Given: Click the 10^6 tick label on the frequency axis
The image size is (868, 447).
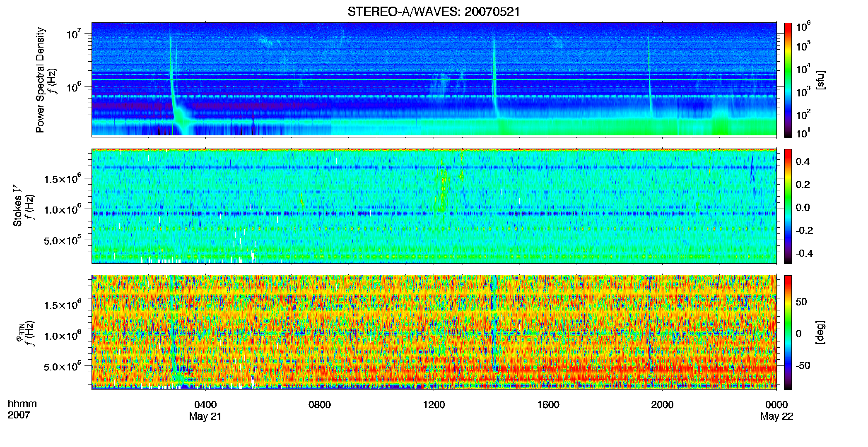Looking at the screenshot, I should pyautogui.click(x=73, y=87).
